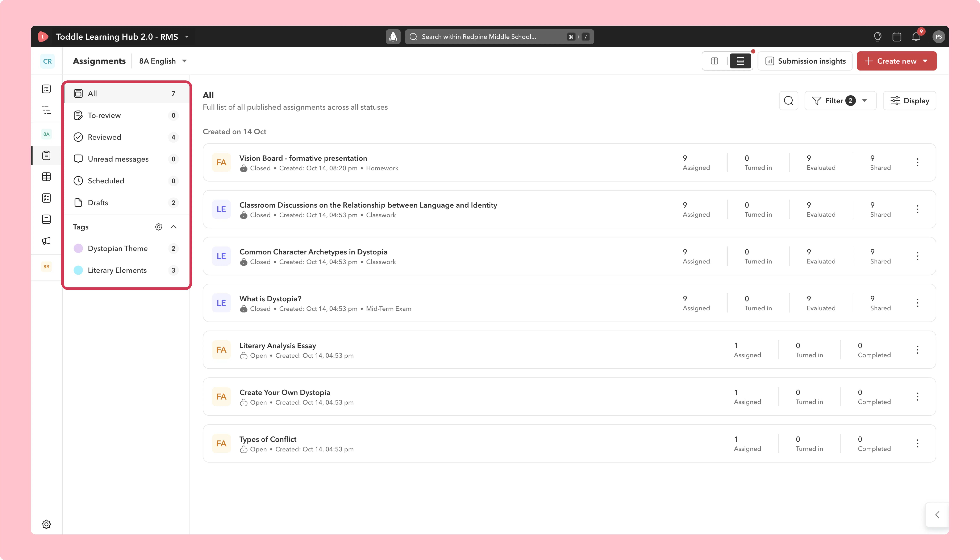Open the class stream icon atop the sidebar
This screenshot has height=560, width=980.
[x=46, y=89]
